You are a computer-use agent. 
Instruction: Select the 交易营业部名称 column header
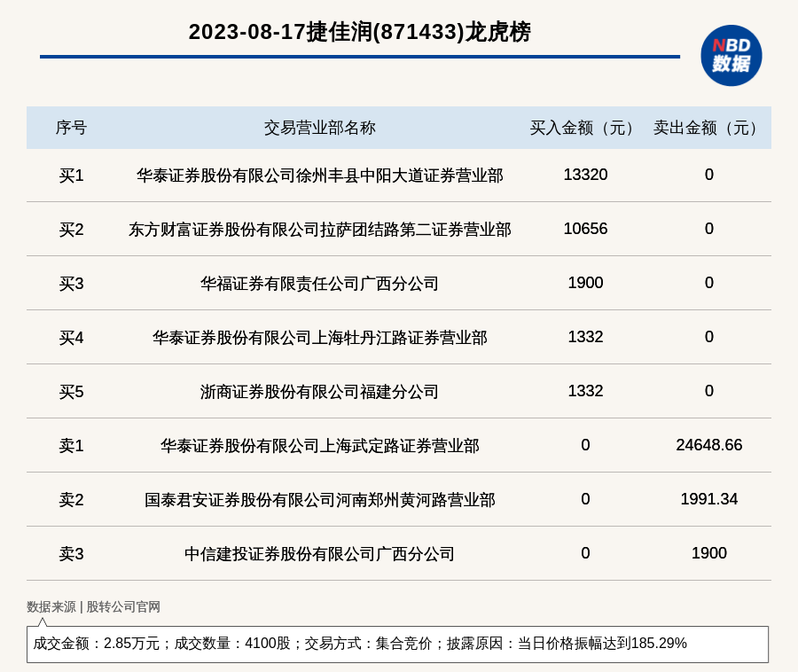[319, 128]
